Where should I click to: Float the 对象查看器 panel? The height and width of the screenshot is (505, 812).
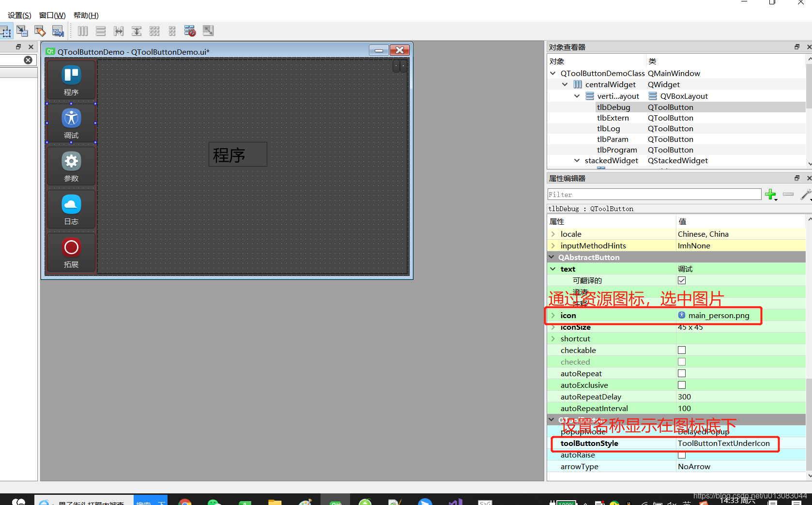797,47
